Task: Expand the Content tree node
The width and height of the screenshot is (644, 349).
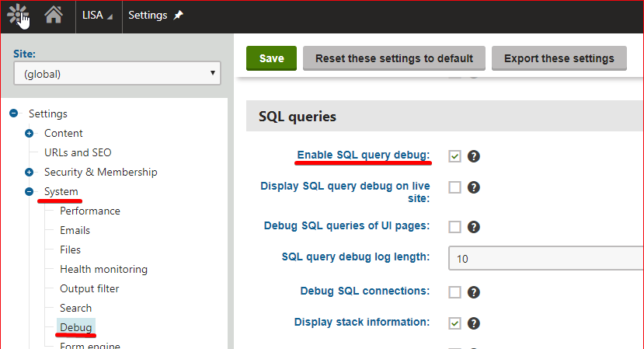Action: pos(30,133)
